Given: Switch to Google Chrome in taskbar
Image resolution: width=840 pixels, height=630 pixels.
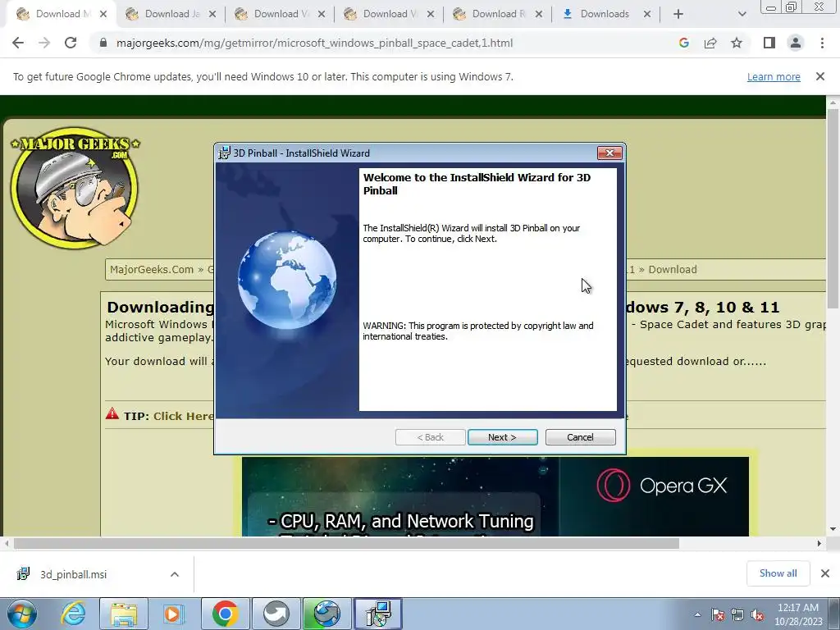Looking at the screenshot, I should (225, 614).
